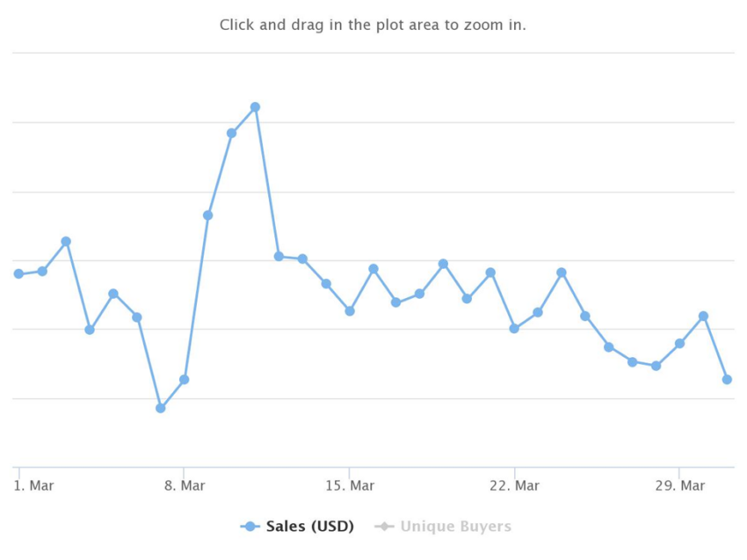
Task: Click the blue Sales (USD) legend marker icon
Action: (x=250, y=527)
